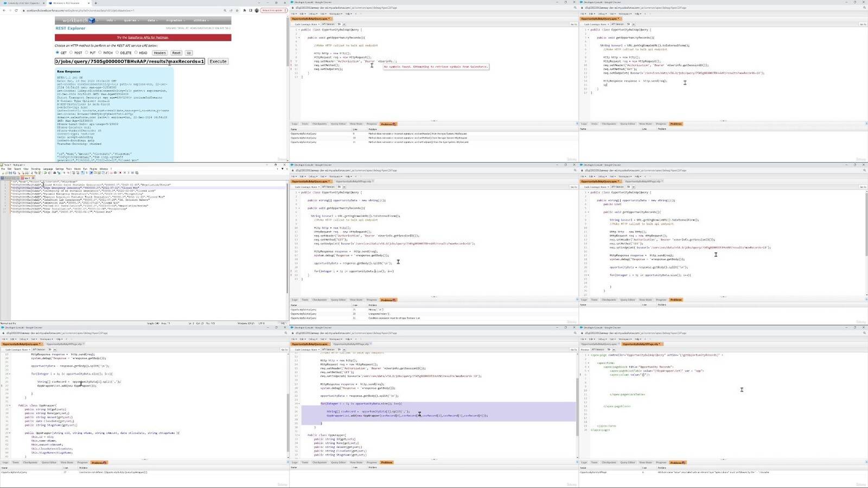868x488 pixels.
Task: Click the Notepad++ Undo toolbar icon
Action: point(45,173)
